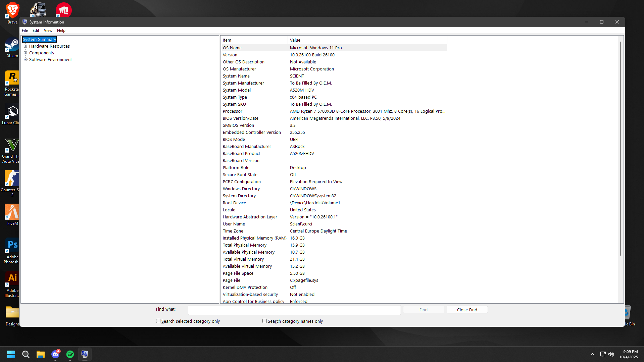Viewport: 644px width, 362px height.
Task: Click the Item column header
Action: (x=254, y=40)
